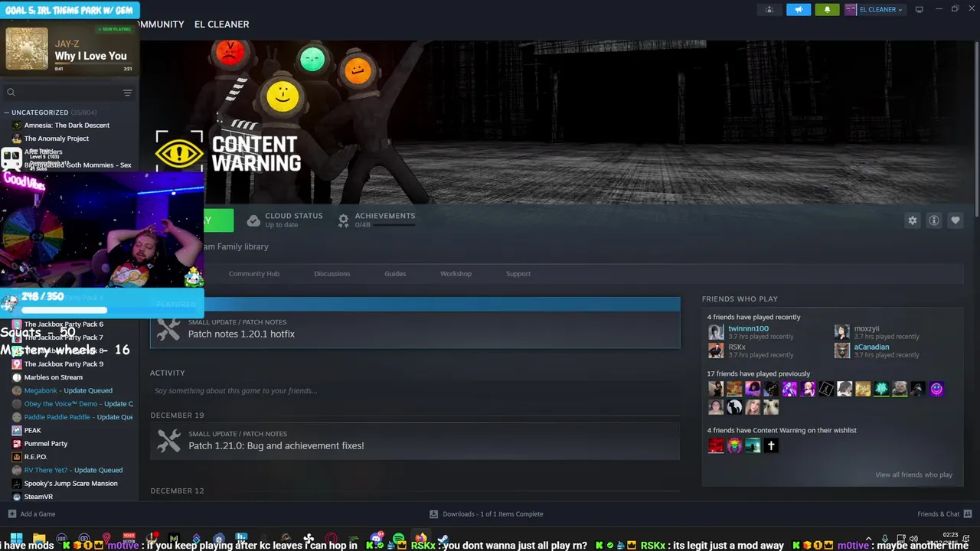Select Paddle Paddle Paddle in library
Image resolution: width=980 pixels, height=551 pixels.
click(78, 417)
